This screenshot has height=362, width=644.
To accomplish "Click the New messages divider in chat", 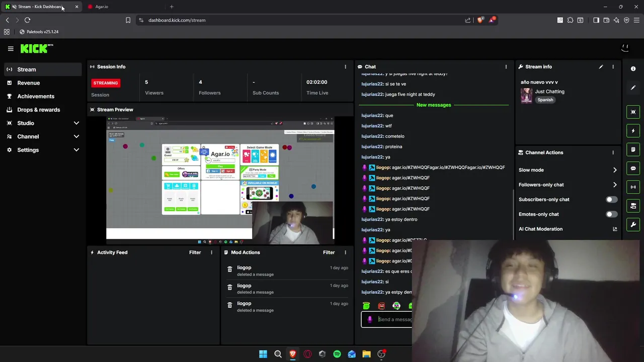I will [434, 105].
